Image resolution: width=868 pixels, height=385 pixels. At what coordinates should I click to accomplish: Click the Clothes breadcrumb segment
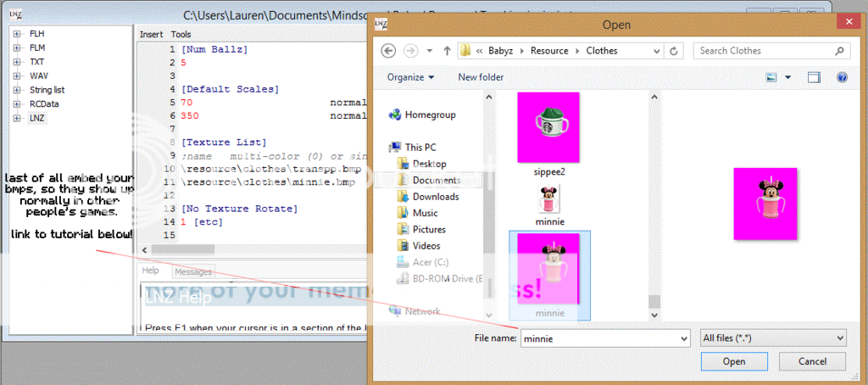602,50
